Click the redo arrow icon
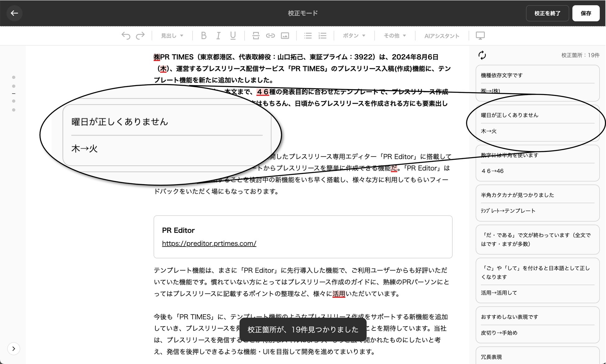The height and width of the screenshot is (364, 606). 140,36
